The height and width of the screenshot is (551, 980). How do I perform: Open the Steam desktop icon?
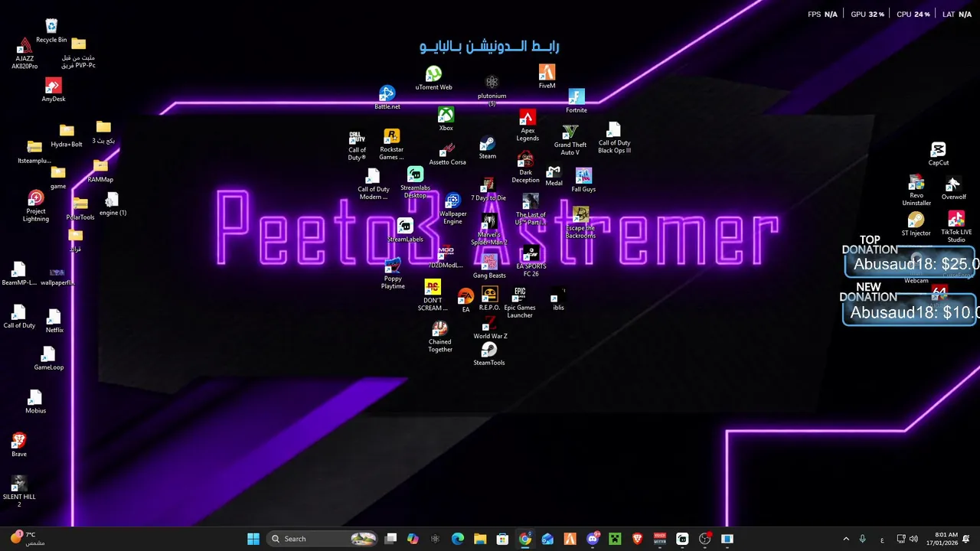487,148
